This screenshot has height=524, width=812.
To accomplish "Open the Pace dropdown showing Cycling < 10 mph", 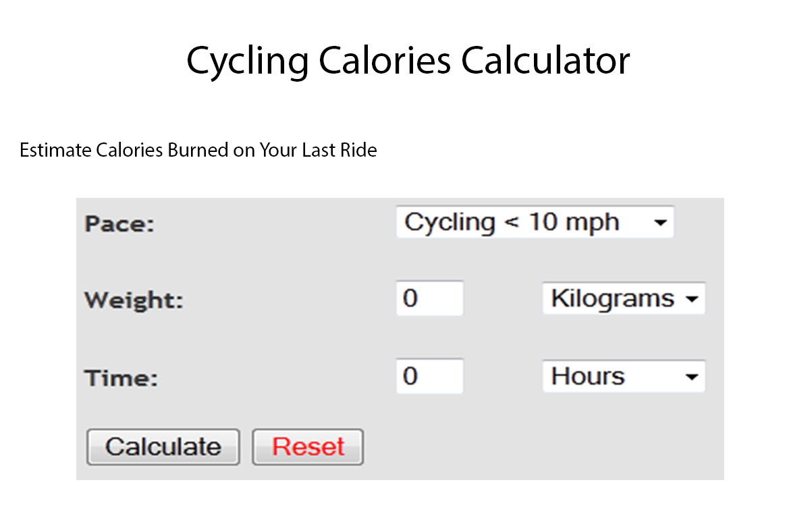I will tap(535, 222).
